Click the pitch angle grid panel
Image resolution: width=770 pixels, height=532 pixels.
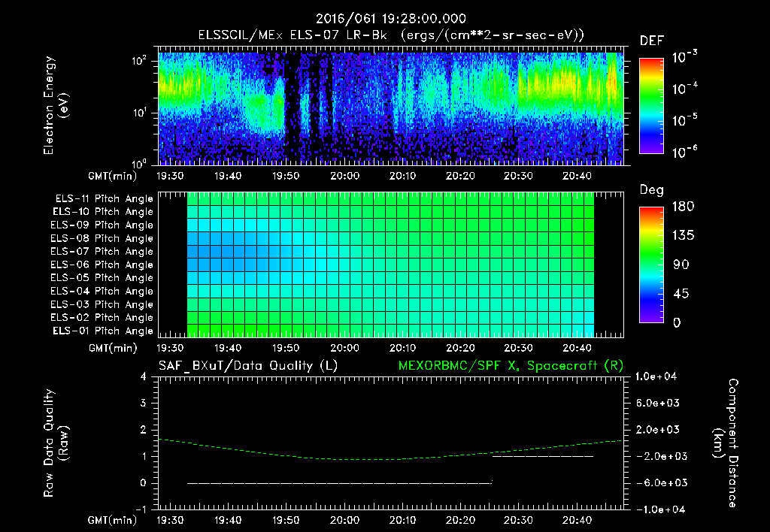391,264
